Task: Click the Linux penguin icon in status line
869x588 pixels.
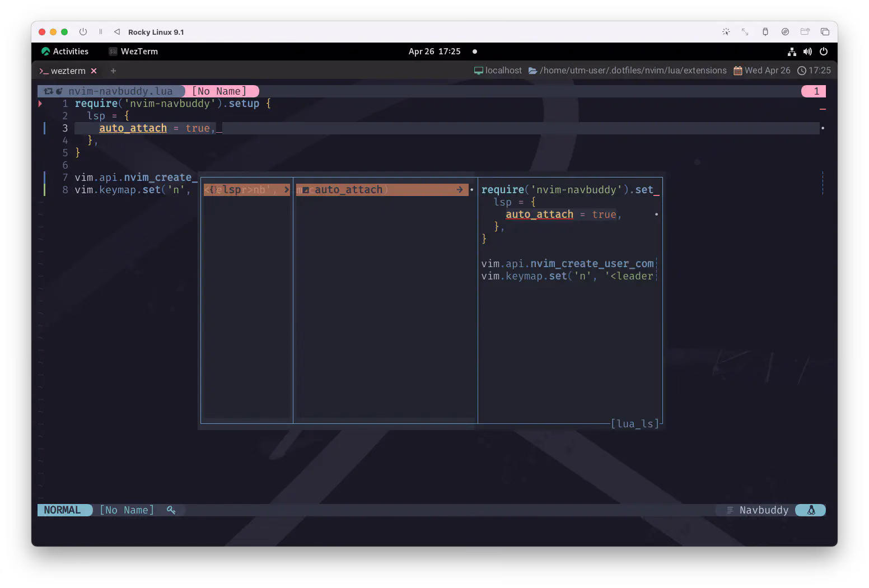Action: [811, 510]
